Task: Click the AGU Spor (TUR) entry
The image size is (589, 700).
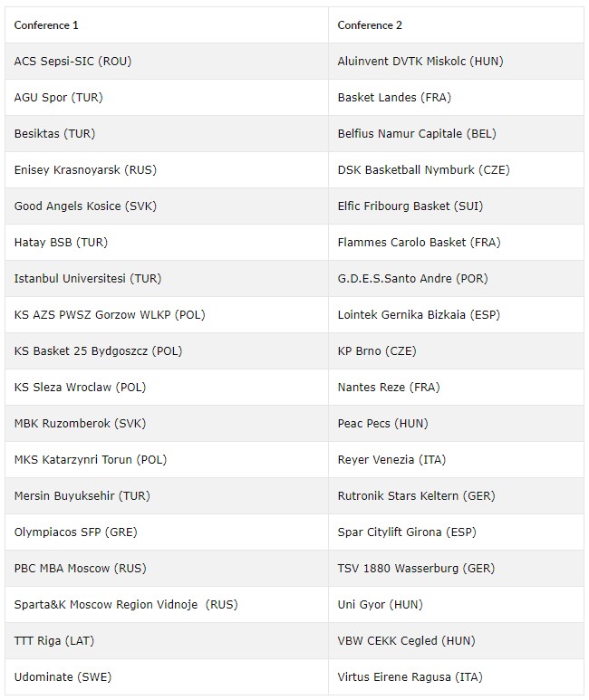Action: click(x=59, y=97)
